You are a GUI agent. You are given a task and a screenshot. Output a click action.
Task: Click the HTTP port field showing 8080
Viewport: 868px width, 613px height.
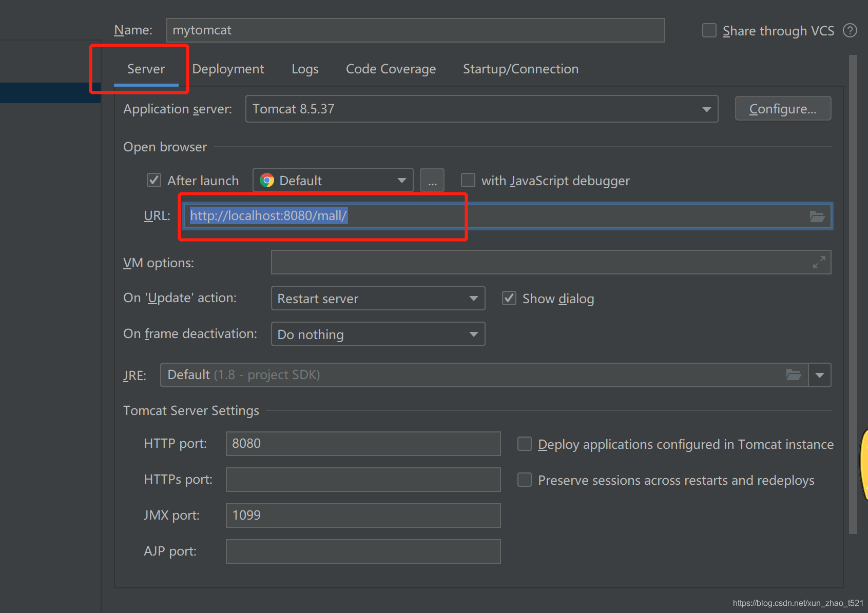coord(363,444)
